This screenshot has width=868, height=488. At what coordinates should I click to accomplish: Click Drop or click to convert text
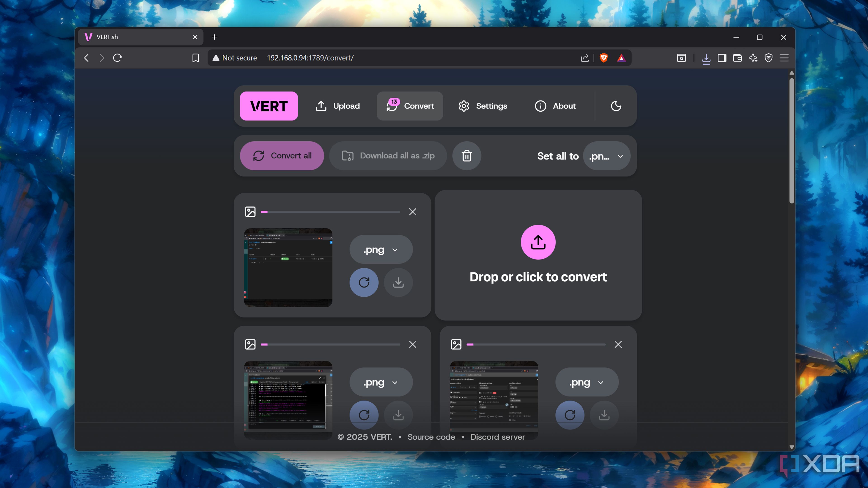click(538, 277)
